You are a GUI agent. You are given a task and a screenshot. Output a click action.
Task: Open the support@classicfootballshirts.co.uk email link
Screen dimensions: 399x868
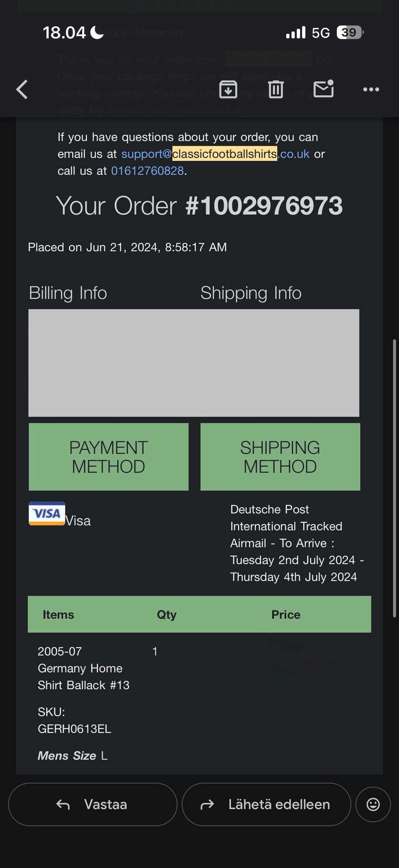point(215,154)
